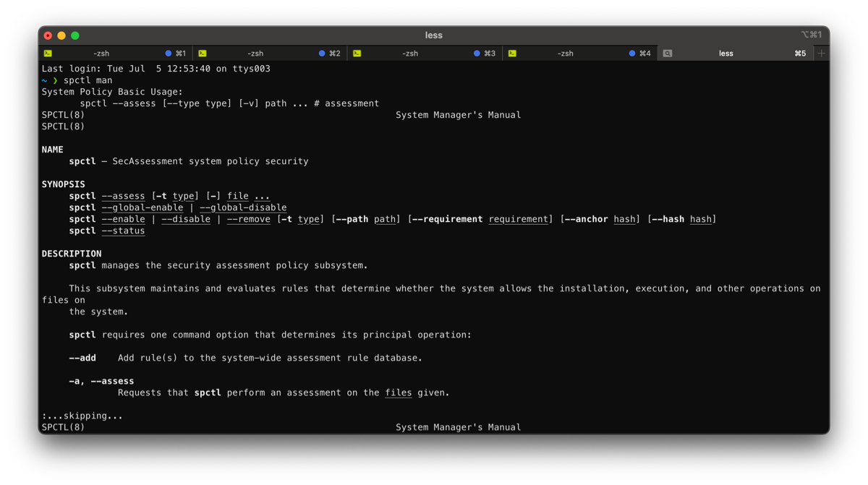The width and height of the screenshot is (868, 485).
Task: Click the underlined '--disable' option
Action: [x=186, y=219]
